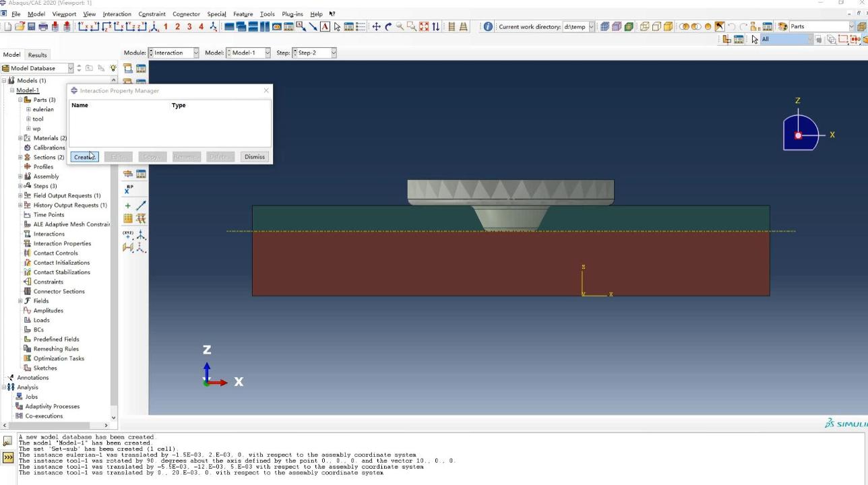Click the Print toolbar icon

(x=43, y=27)
